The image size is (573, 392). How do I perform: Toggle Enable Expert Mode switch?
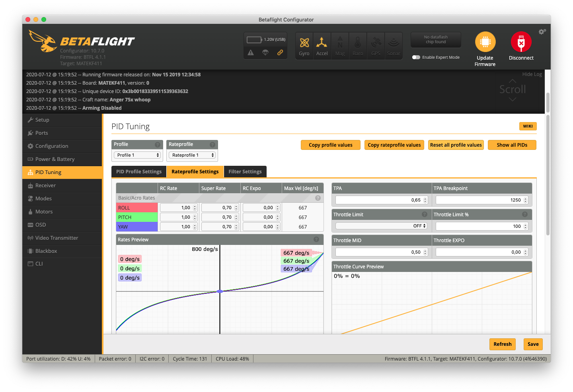tap(416, 57)
